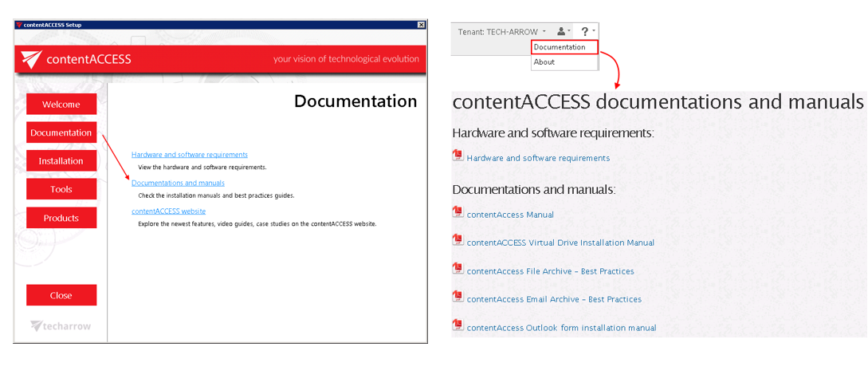868x367 pixels.
Task: Open contentAccess Outlook form installation manual link
Action: (x=561, y=328)
